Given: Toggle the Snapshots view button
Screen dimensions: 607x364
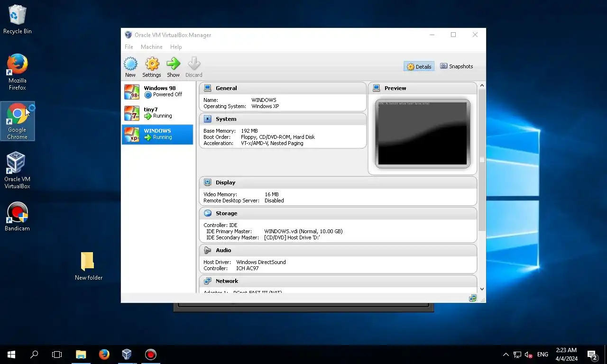Looking at the screenshot, I should [456, 66].
